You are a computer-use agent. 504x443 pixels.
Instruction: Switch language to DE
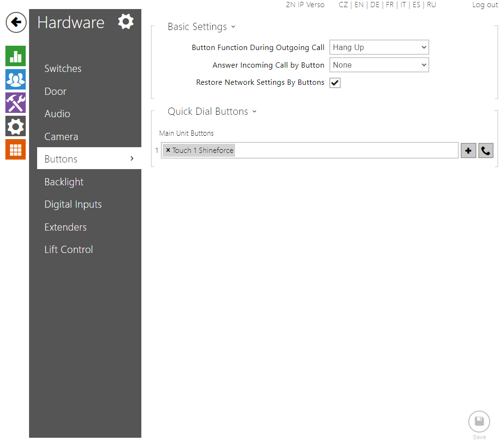tap(375, 5)
